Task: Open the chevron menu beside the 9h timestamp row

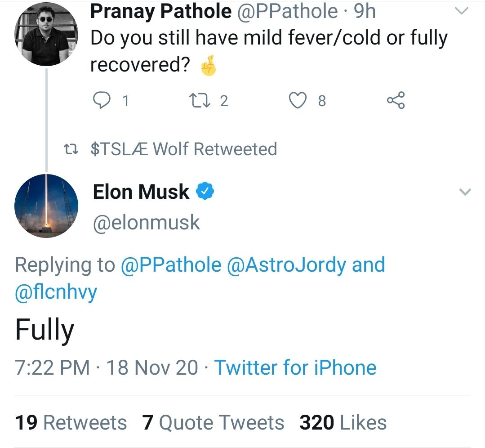Action: tap(462, 11)
